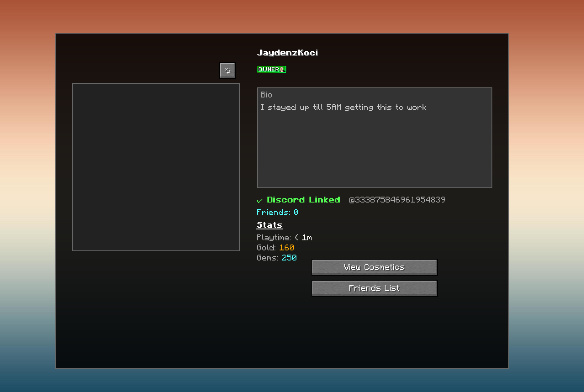Image resolution: width=584 pixels, height=392 pixels.
Task: Click inside the Bio text box
Action: pos(375,138)
